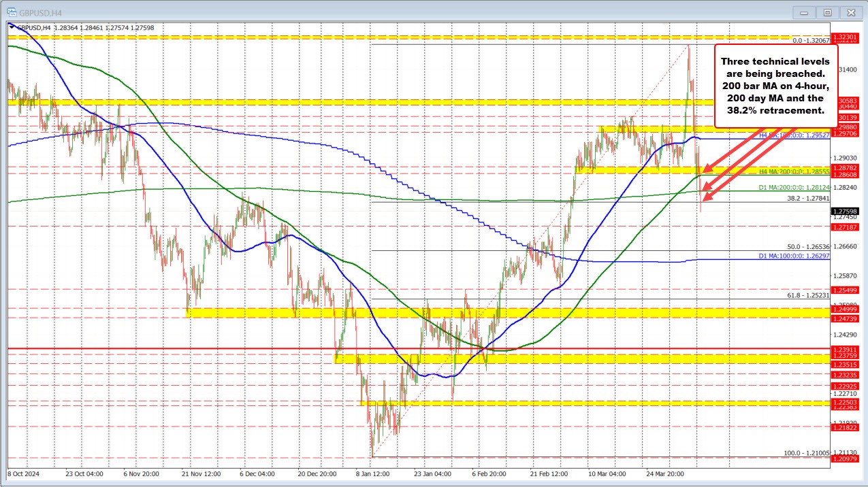This screenshot has width=868, height=487.
Task: Click the GBPUSD chart icon in the title bar
Action: (12, 12)
